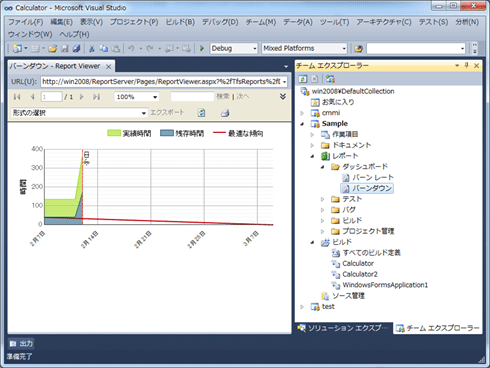Click the 検索 find link

(223, 96)
